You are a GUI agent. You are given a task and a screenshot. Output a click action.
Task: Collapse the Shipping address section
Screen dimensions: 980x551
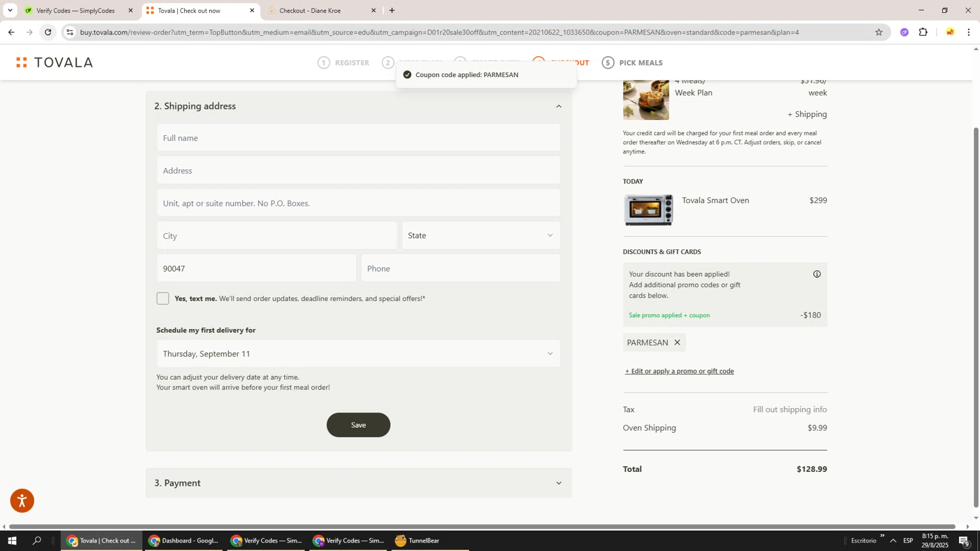[x=559, y=106]
